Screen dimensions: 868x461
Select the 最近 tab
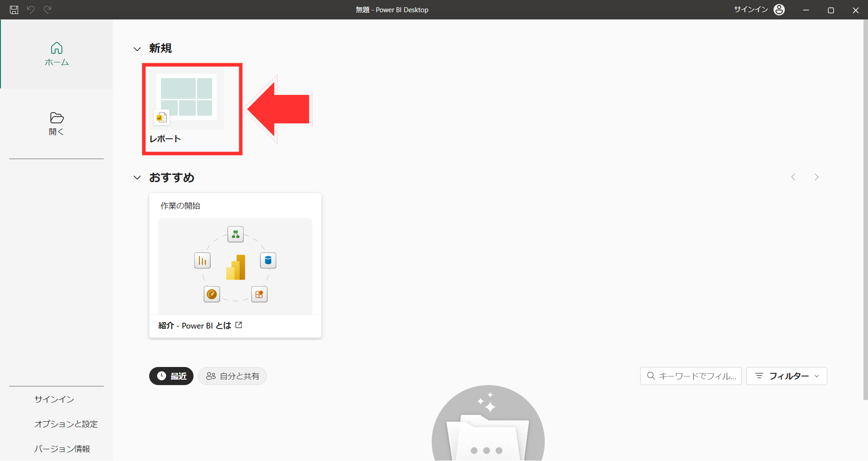click(171, 376)
